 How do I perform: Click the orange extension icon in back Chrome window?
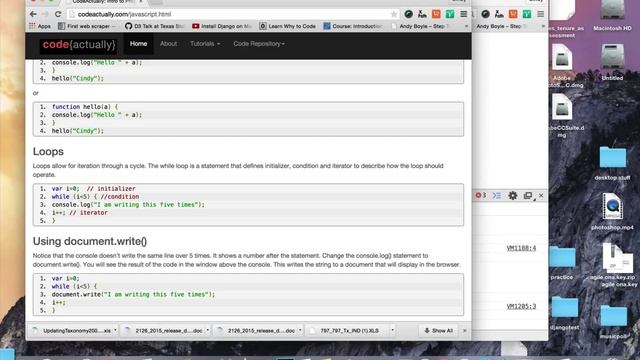[513, 14]
